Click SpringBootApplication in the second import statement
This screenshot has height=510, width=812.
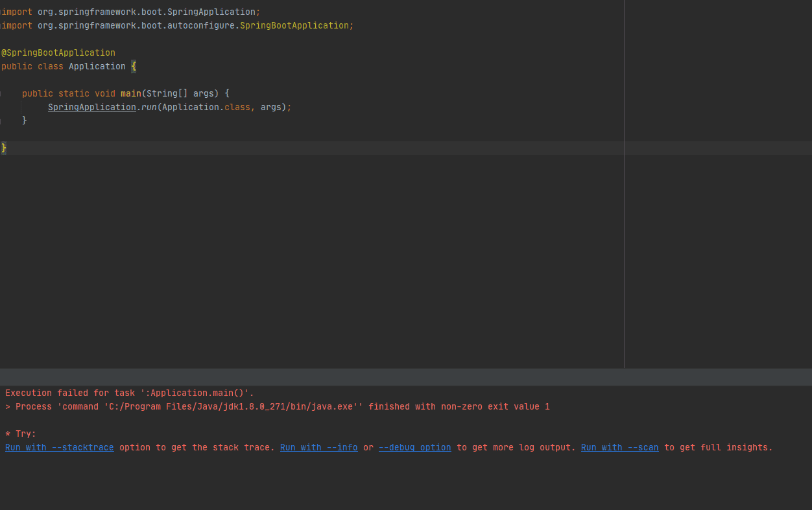coord(294,25)
